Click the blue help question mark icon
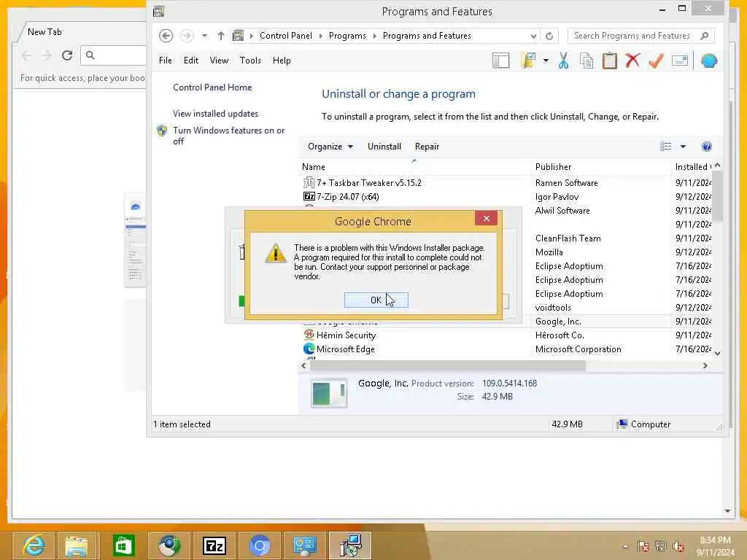Image resolution: width=747 pixels, height=560 pixels. click(706, 146)
